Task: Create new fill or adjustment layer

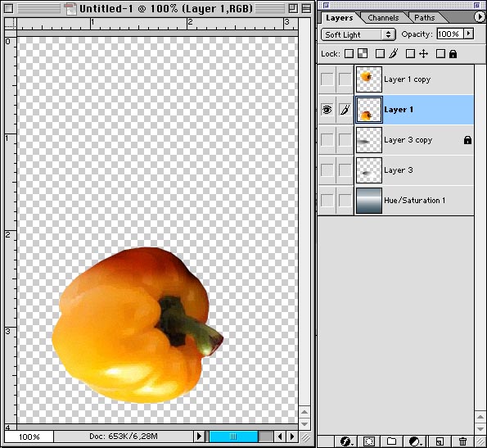Action: tap(414, 441)
